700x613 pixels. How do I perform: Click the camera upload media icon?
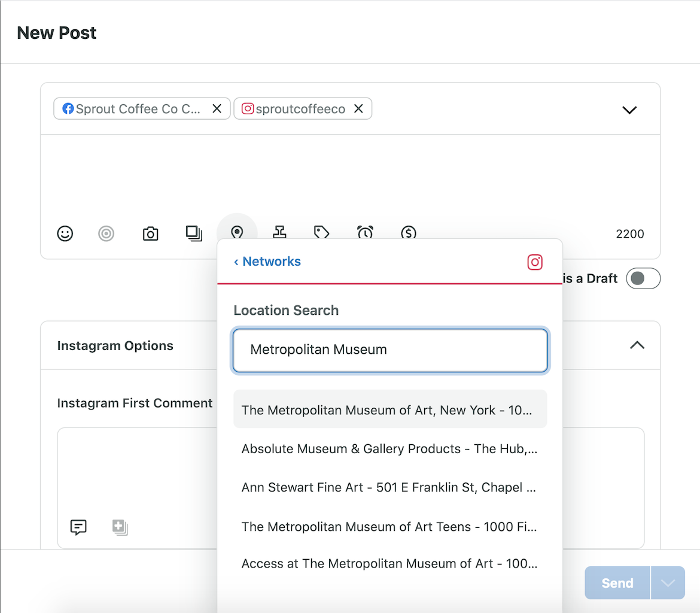point(150,233)
